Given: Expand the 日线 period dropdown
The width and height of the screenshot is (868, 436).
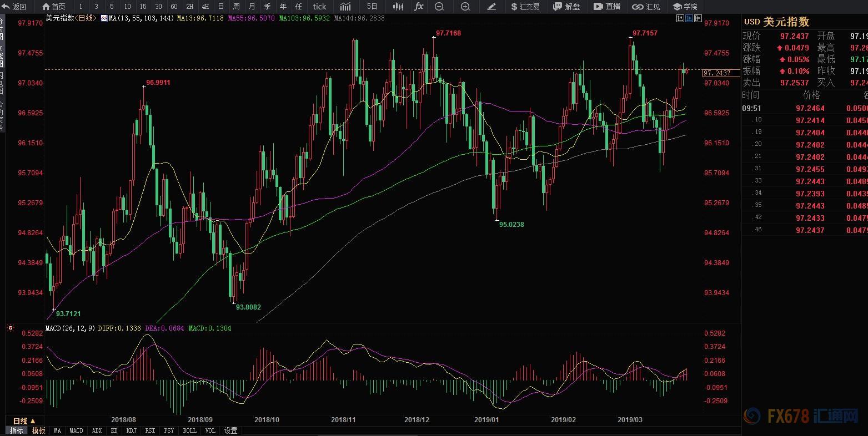Looking at the screenshot, I should tap(24, 421).
